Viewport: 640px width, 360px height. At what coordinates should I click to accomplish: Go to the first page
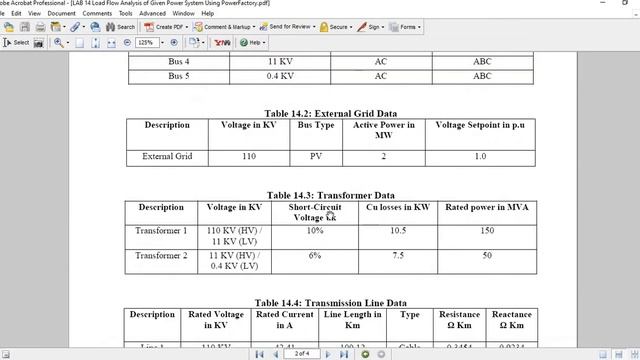260,354
